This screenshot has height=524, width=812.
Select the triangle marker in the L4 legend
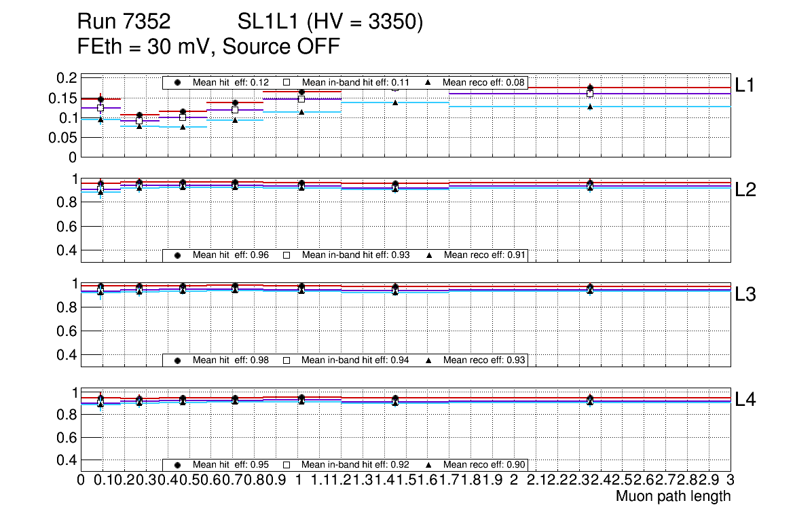point(429,465)
